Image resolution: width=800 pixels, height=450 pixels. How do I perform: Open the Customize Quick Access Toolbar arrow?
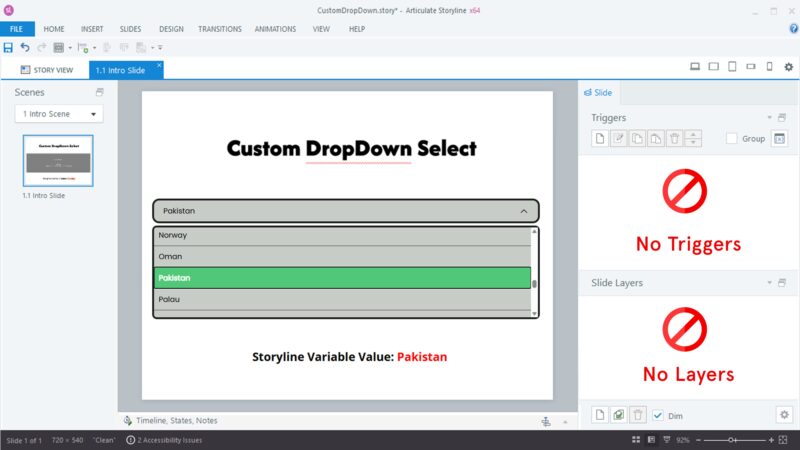(x=160, y=47)
